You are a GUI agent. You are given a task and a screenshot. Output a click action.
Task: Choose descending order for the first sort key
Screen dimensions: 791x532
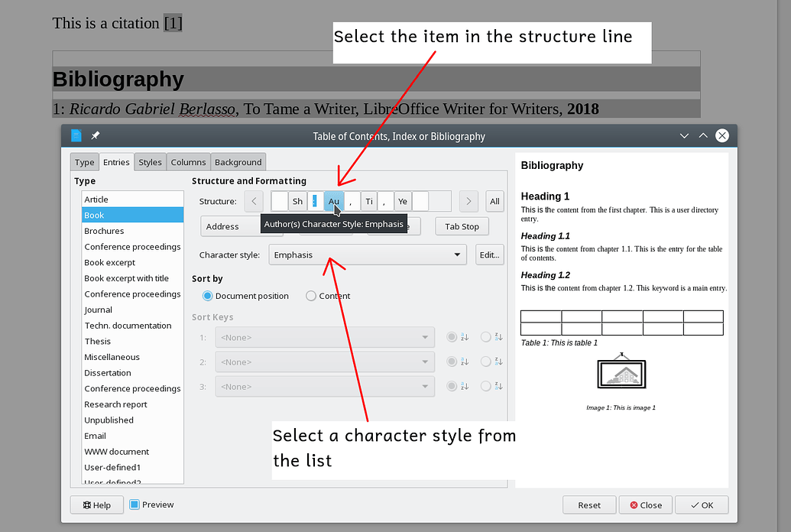pyautogui.click(x=486, y=336)
